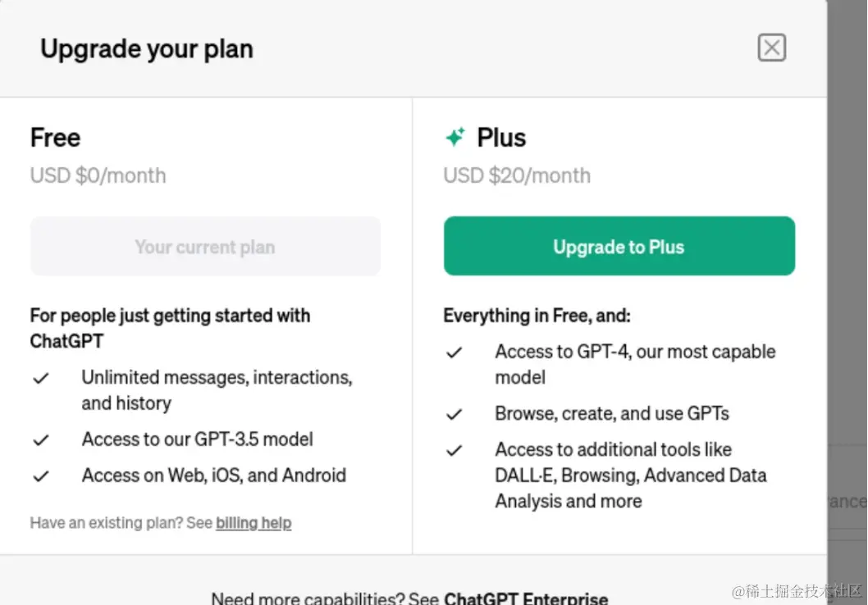The height and width of the screenshot is (605, 868).
Task: Click the For people just getting started text
Action: 170,316
